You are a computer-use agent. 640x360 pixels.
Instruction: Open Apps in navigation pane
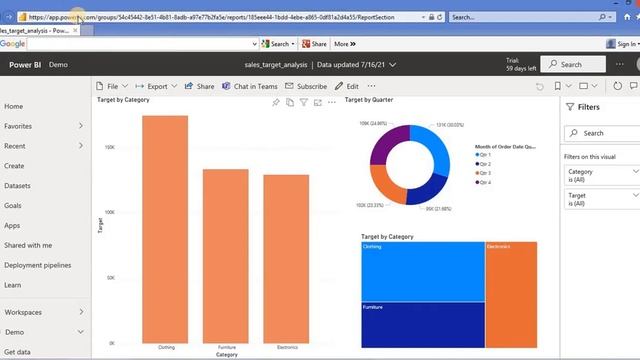pos(12,225)
